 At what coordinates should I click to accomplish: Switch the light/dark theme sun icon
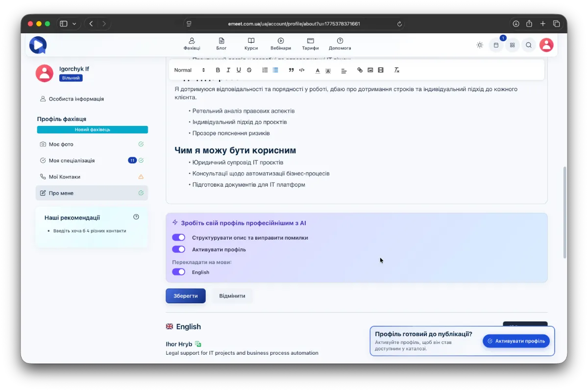pos(480,45)
